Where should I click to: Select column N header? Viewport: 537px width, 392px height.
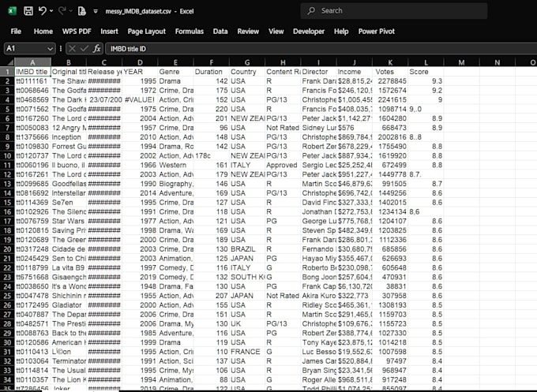click(497, 62)
